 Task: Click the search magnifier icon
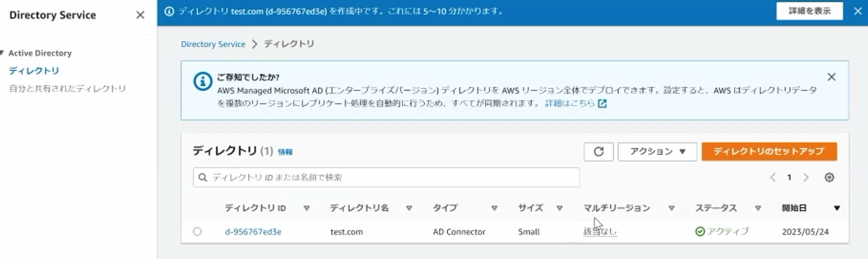(203, 177)
